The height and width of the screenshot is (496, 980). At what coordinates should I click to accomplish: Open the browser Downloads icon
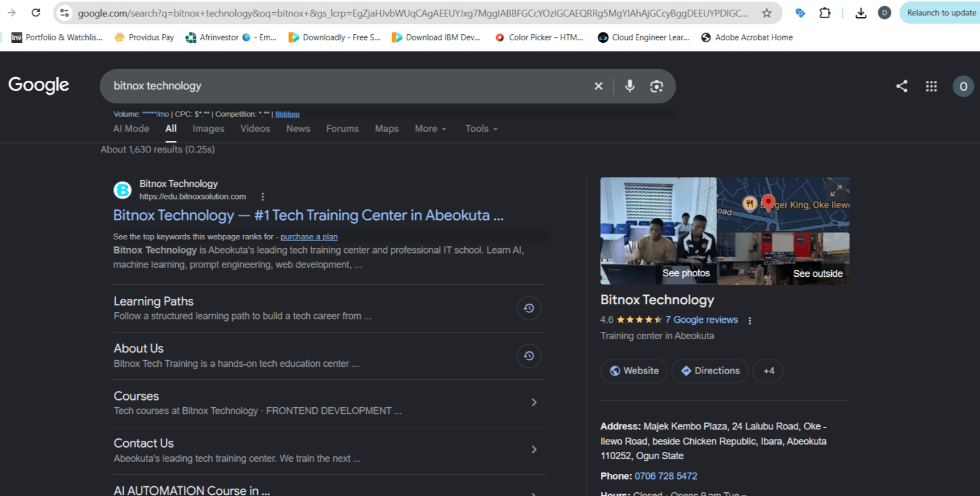(861, 13)
